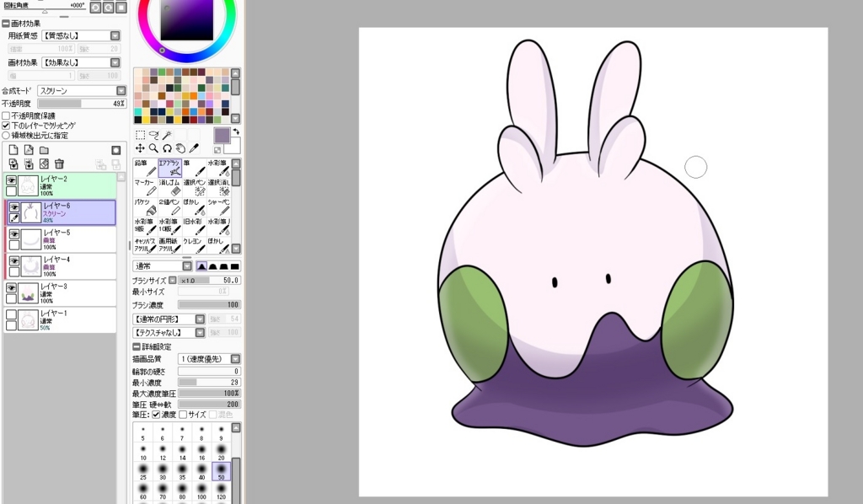863x504 pixels.
Task: Toggle 筆圧 濃度 pressure checkbox
Action: [x=156, y=415]
